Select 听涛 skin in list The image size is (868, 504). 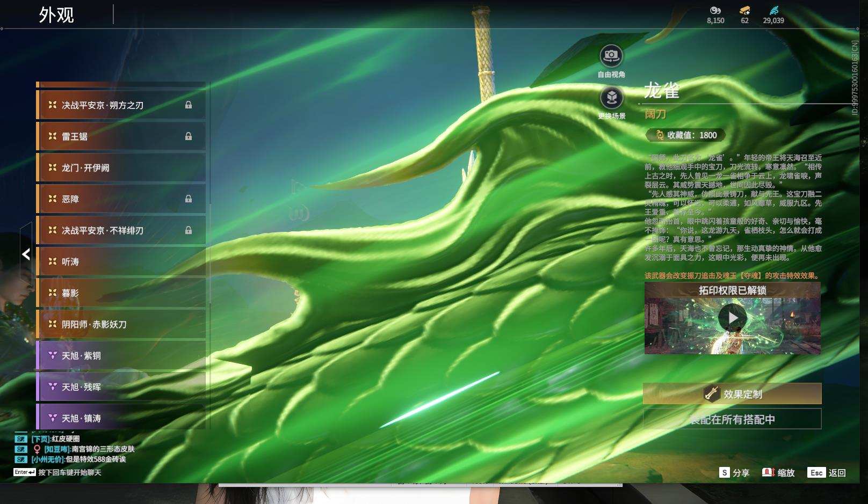[121, 261]
